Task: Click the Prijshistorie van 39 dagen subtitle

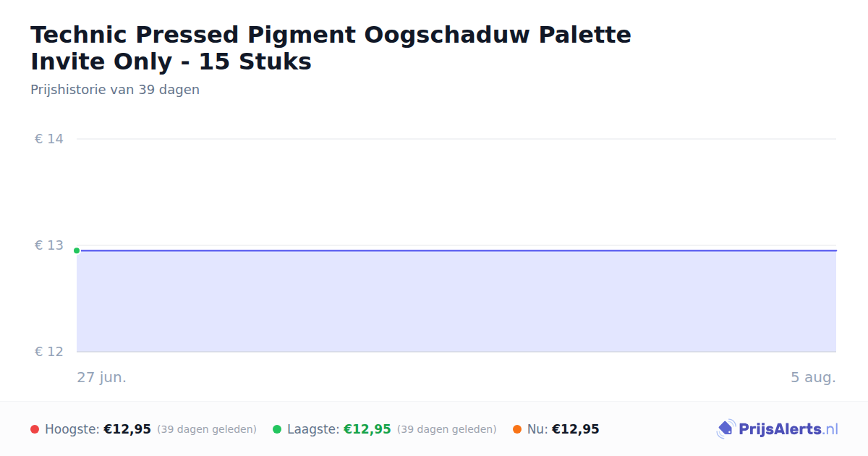Action: tap(115, 90)
